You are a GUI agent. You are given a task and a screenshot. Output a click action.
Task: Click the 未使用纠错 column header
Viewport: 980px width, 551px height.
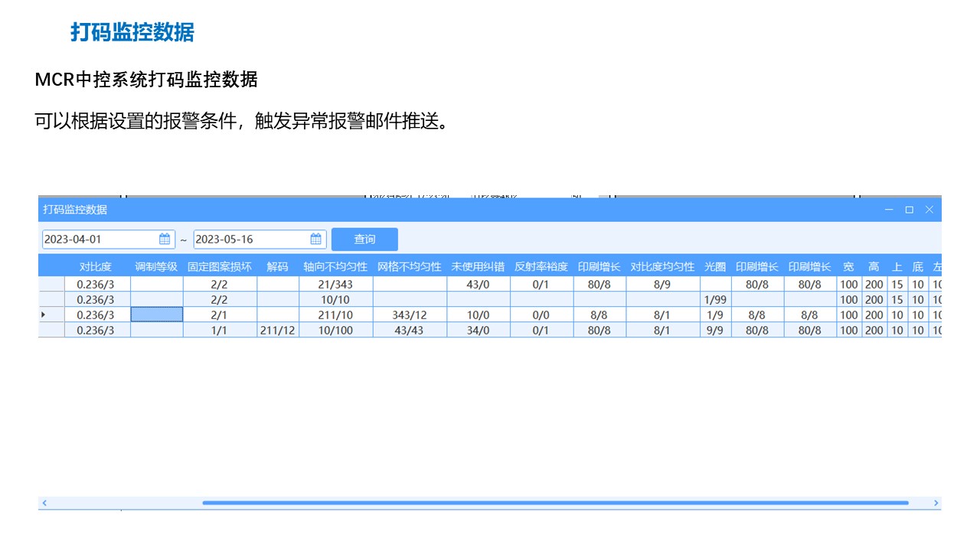tap(478, 266)
